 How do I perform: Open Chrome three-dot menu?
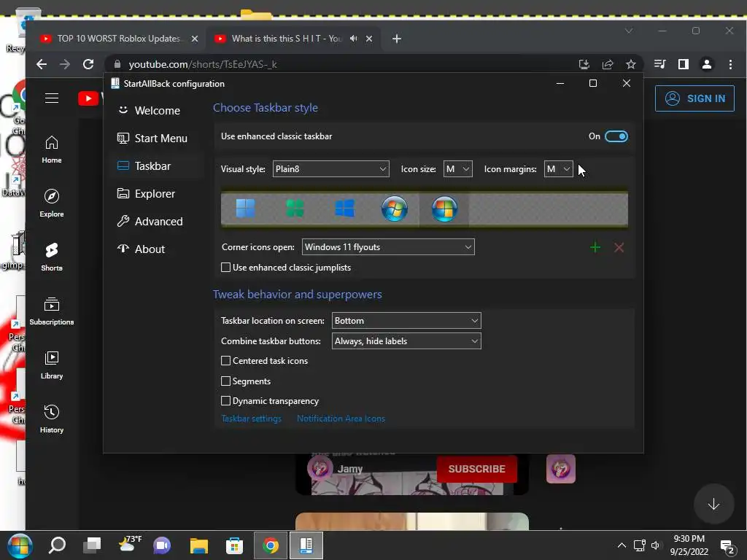pos(730,64)
